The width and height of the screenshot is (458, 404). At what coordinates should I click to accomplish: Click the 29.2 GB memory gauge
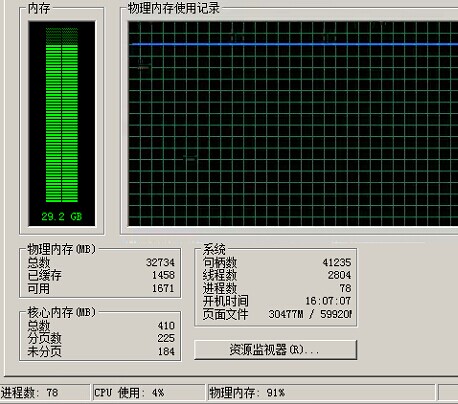62,124
